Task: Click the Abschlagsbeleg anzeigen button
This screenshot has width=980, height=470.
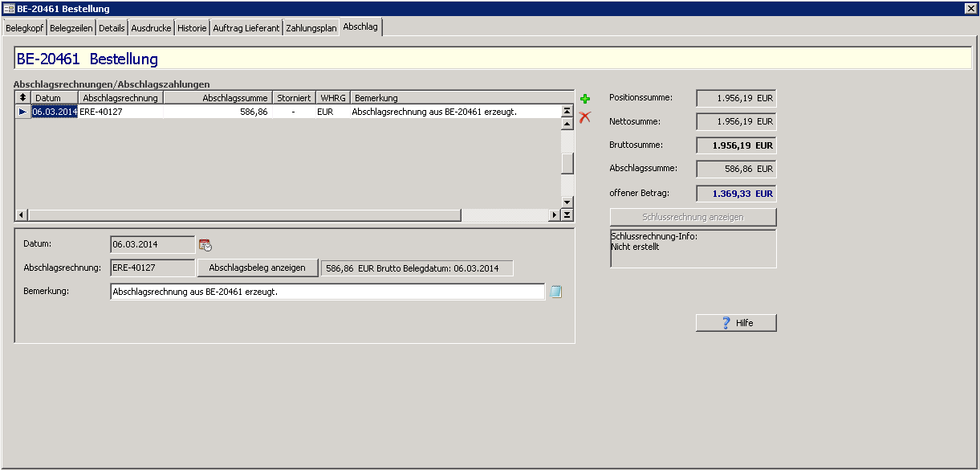Action: click(x=258, y=268)
